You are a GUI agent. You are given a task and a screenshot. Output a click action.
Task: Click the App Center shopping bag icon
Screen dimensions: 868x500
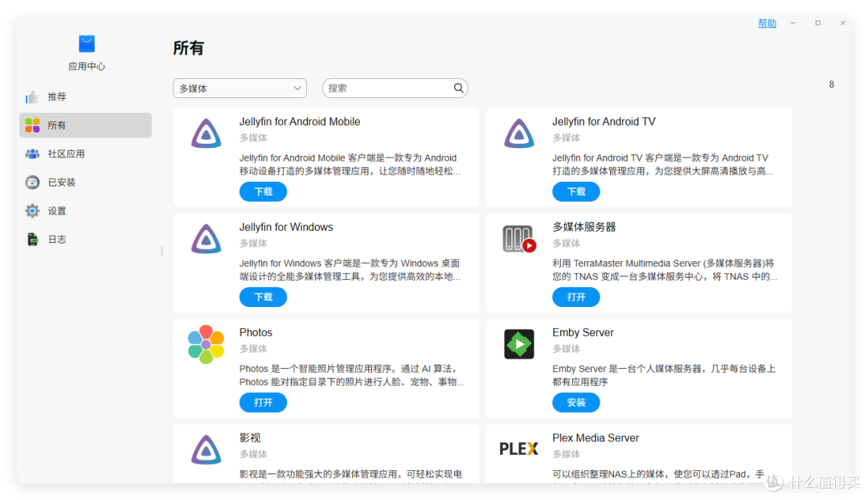tap(87, 43)
